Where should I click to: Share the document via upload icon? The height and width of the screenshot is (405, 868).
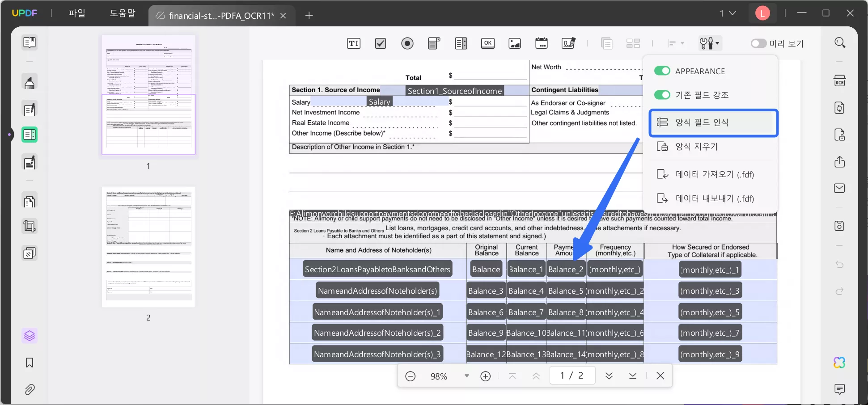click(839, 161)
